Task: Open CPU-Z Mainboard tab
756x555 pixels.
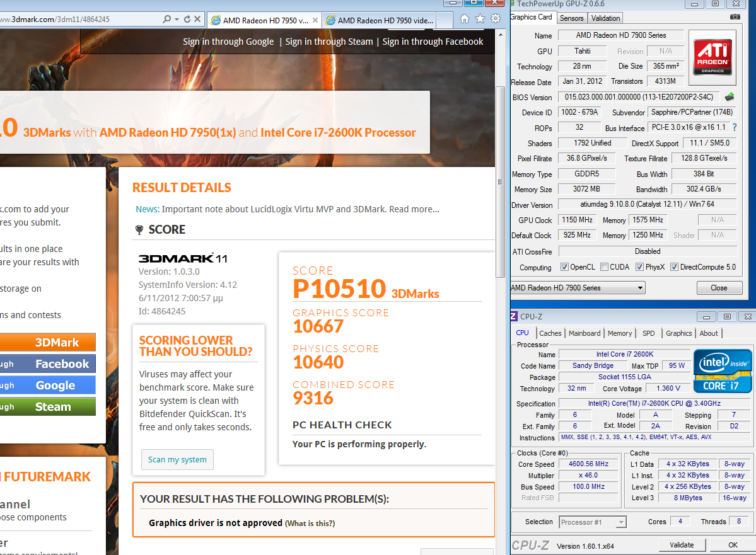Action: (x=584, y=333)
